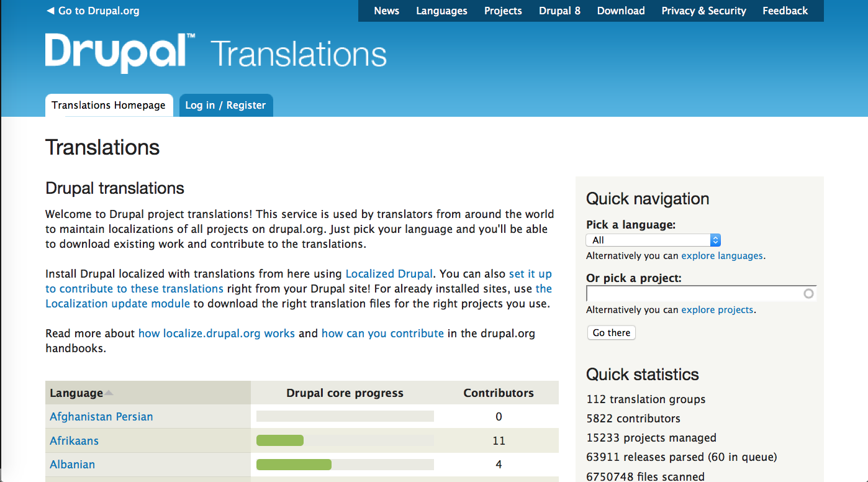Click Afghanistan Persian contributors count 0
868x482 pixels.
coord(499,416)
